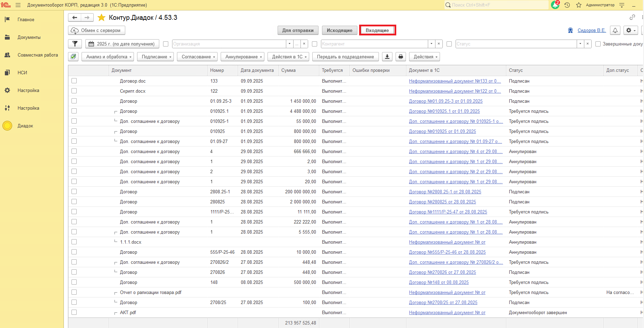
Task: Enable the Организация filter checkbox
Action: tap(166, 44)
